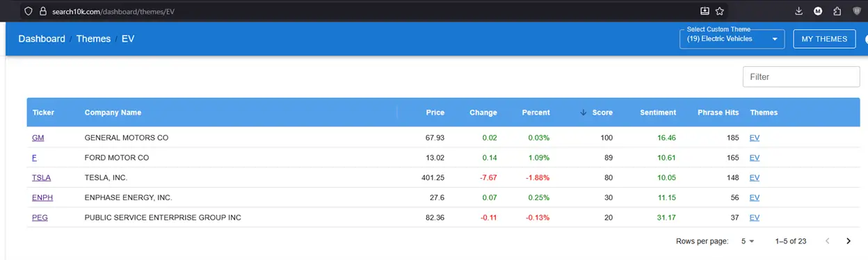Sort by Change column header
This screenshot has width=868, height=260.
click(483, 113)
